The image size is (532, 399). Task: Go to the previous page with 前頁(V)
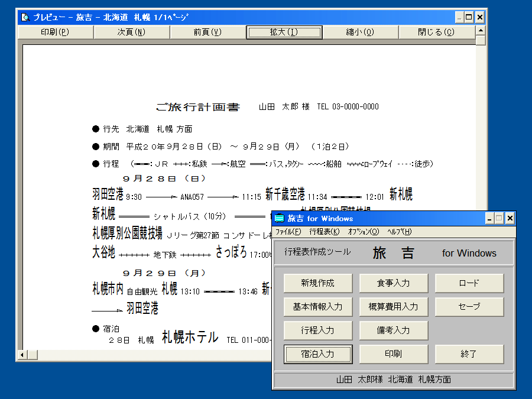point(208,33)
